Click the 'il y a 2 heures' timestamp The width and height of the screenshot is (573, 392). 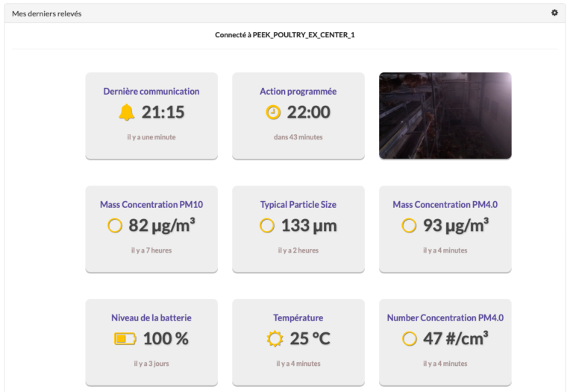[298, 250]
